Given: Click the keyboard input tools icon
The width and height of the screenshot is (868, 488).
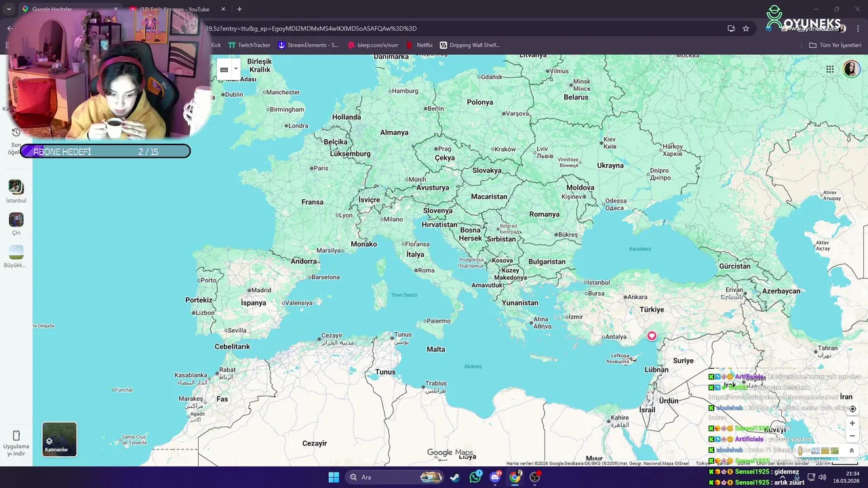Looking at the screenshot, I should pos(224,69).
